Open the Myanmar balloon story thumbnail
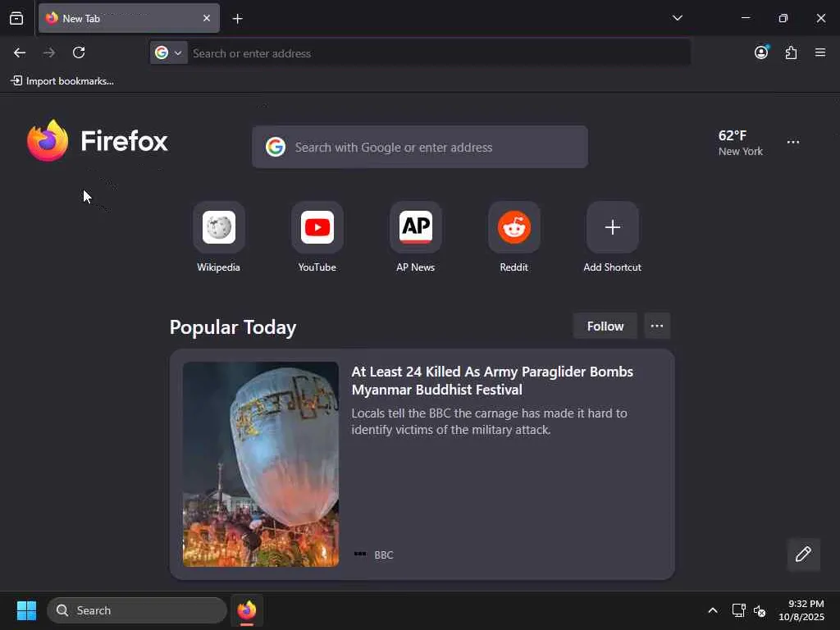The width and height of the screenshot is (840, 630). pyautogui.click(x=261, y=464)
